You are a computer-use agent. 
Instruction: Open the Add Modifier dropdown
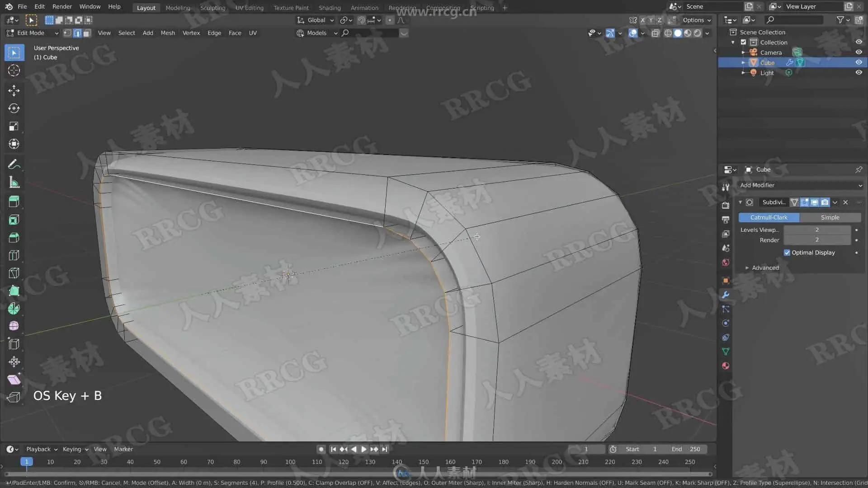(800, 185)
